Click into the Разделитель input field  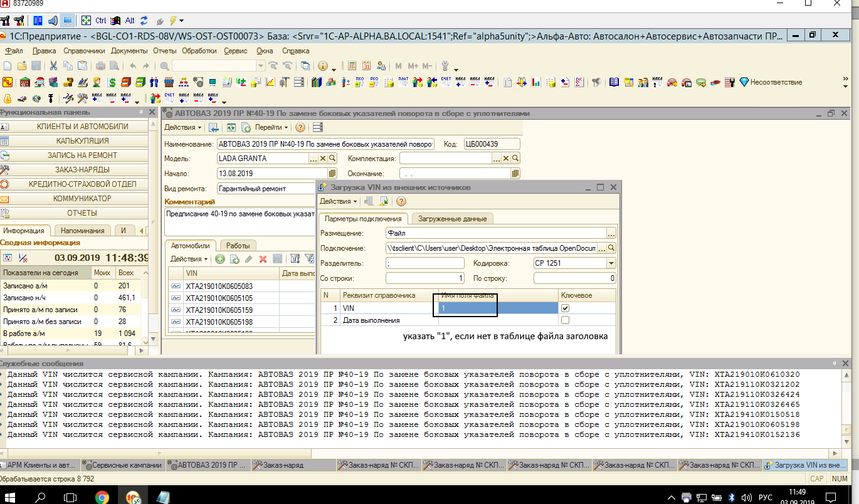pyautogui.click(x=424, y=263)
